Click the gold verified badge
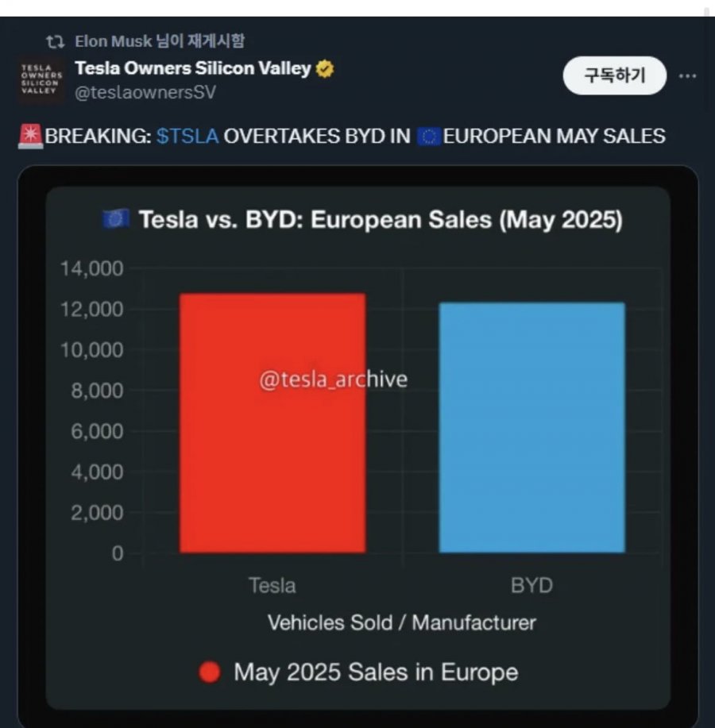 [x=325, y=69]
